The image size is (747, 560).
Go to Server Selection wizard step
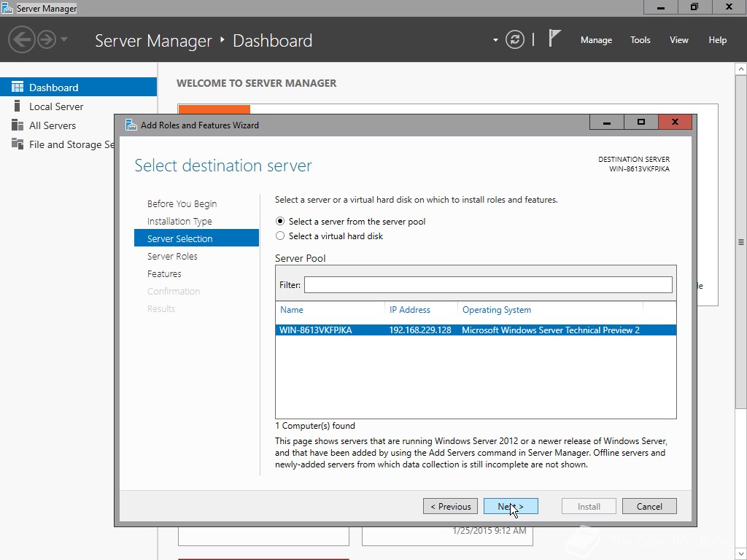point(196,238)
